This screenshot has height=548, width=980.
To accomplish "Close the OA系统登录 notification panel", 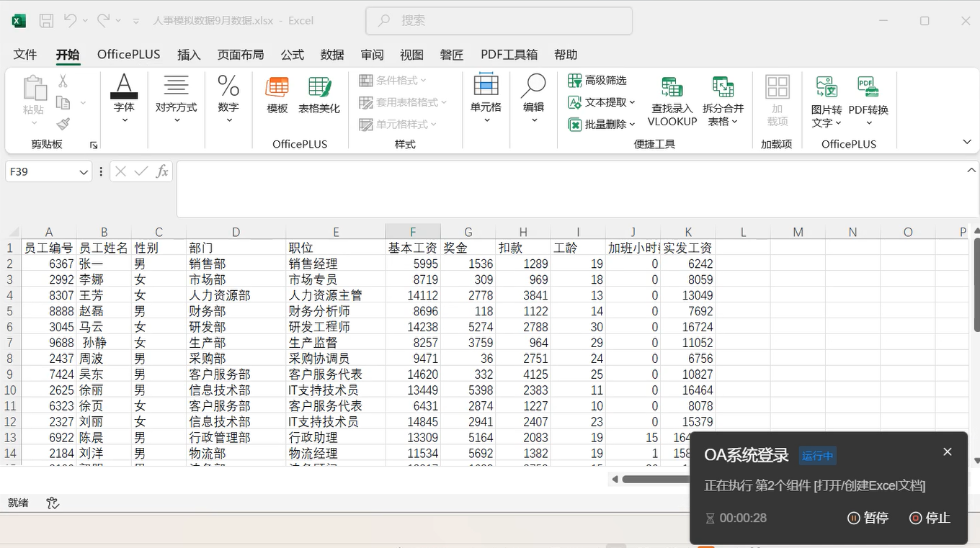I will click(948, 452).
